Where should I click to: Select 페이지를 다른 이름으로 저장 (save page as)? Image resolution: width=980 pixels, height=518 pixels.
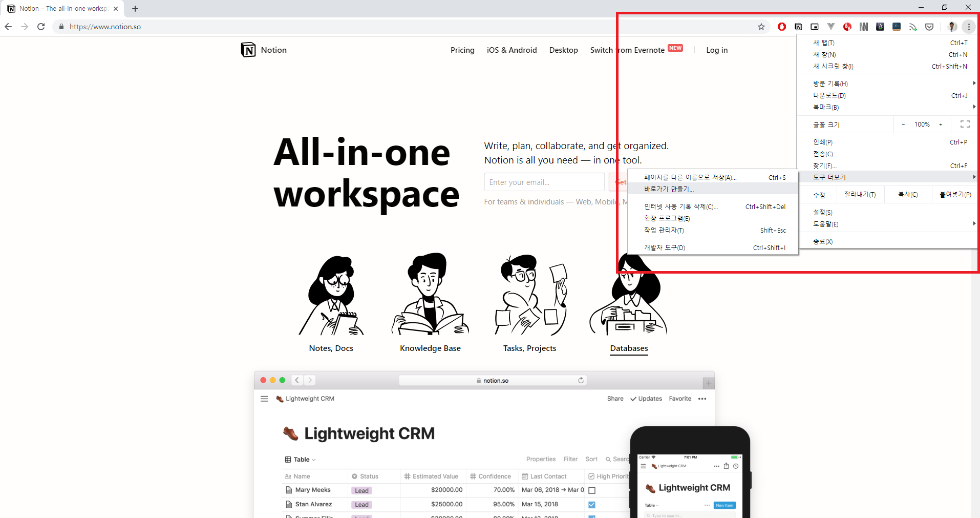713,177
